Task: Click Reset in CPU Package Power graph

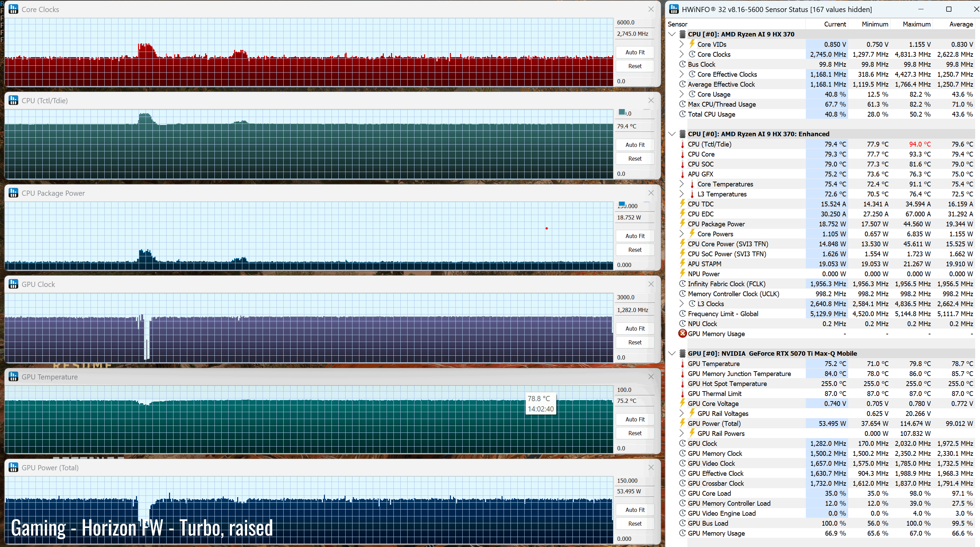Action: point(634,250)
